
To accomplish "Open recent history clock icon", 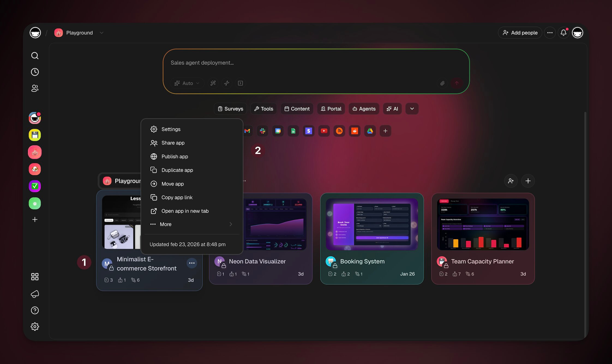I will (x=35, y=72).
